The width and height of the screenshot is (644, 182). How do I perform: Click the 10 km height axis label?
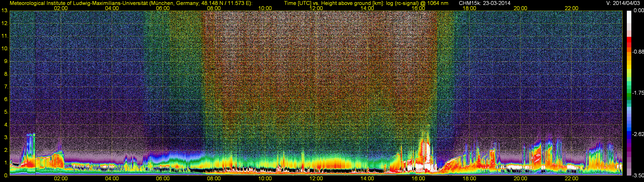pos(5,49)
